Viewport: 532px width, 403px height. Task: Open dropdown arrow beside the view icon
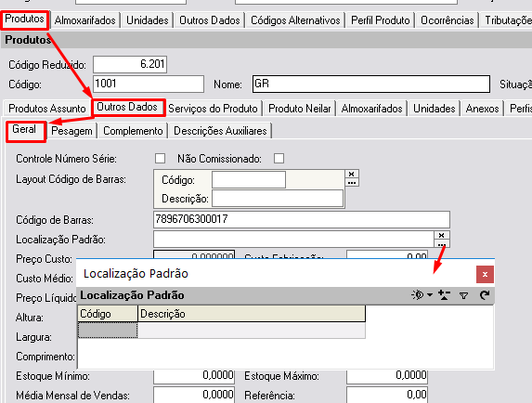tap(430, 294)
